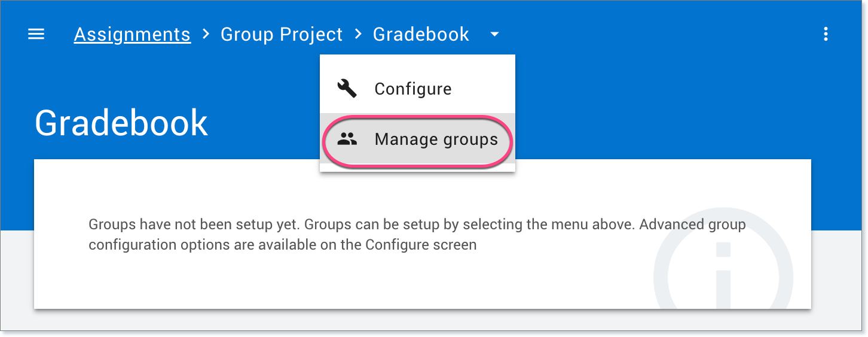Choose Manage groups in the dropdown menu
868x337 pixels.
(436, 139)
